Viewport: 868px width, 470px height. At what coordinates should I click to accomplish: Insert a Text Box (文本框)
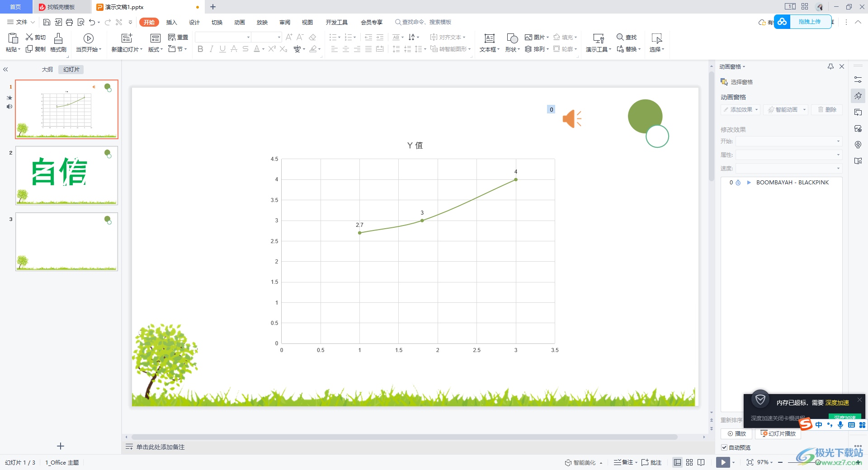point(490,42)
